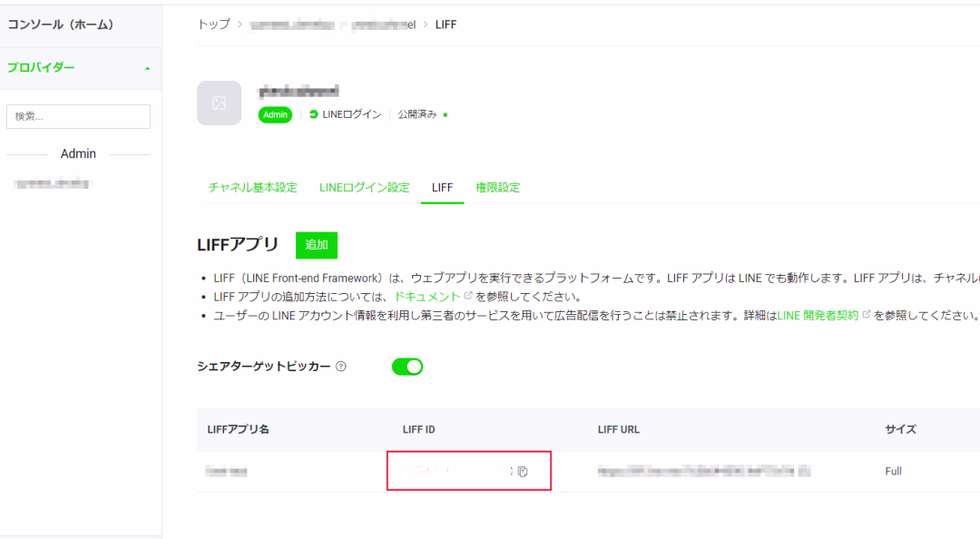Viewport: 980px width, 539px height.
Task: Open the チャネル基本設定 tab
Action: tap(252, 188)
